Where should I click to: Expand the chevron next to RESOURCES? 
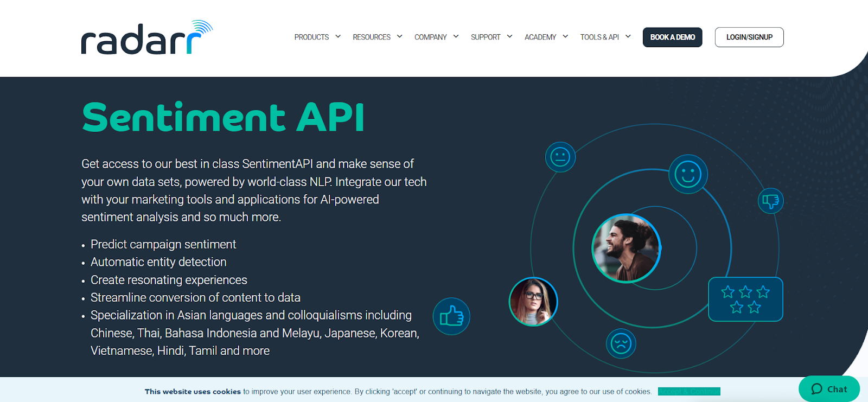[400, 36]
